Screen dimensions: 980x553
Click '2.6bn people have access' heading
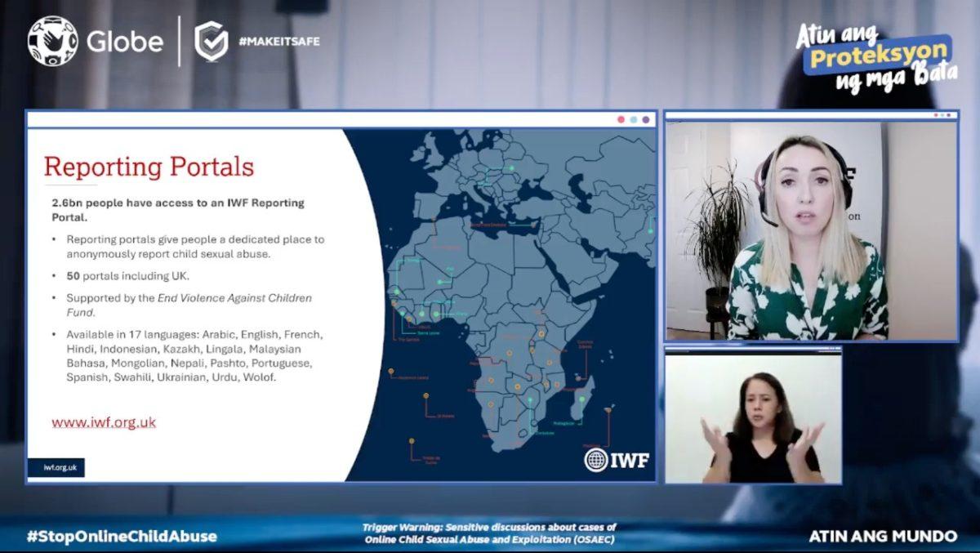point(178,210)
